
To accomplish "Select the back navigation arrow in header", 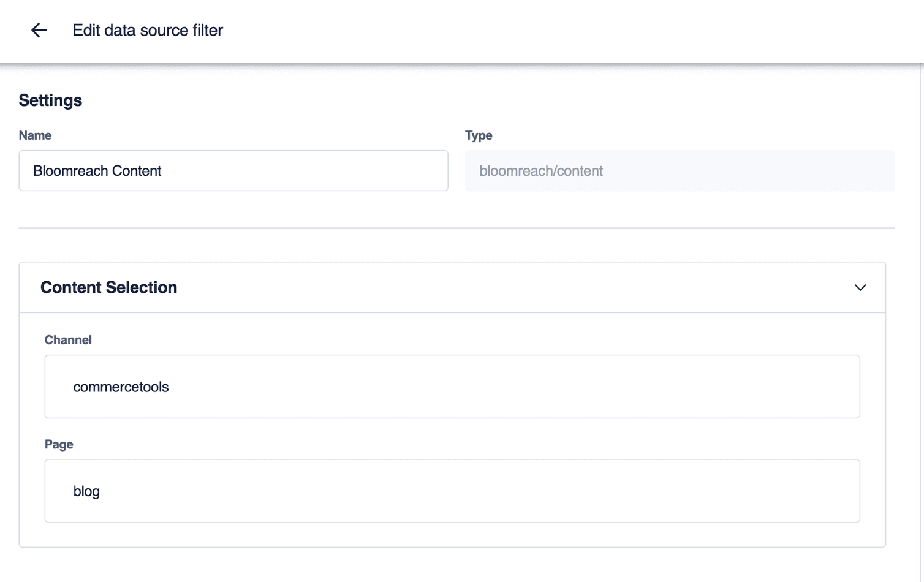I will pos(39,30).
